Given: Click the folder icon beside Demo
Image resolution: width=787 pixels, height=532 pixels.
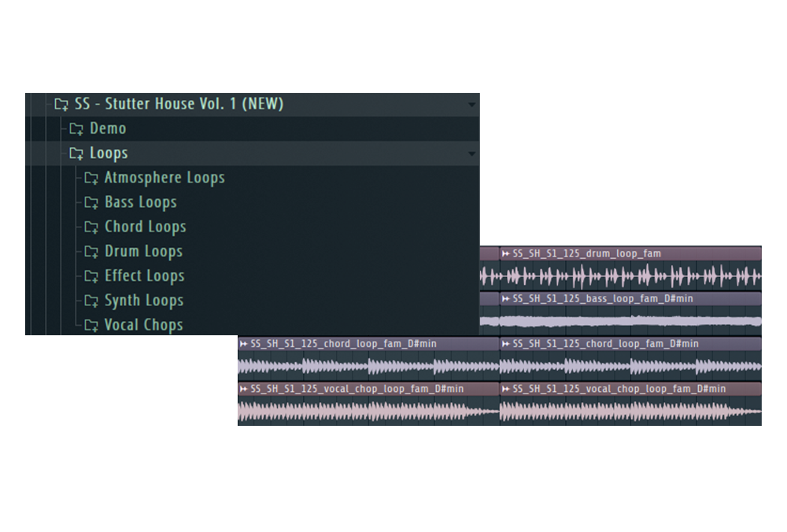Looking at the screenshot, I should point(76,129).
